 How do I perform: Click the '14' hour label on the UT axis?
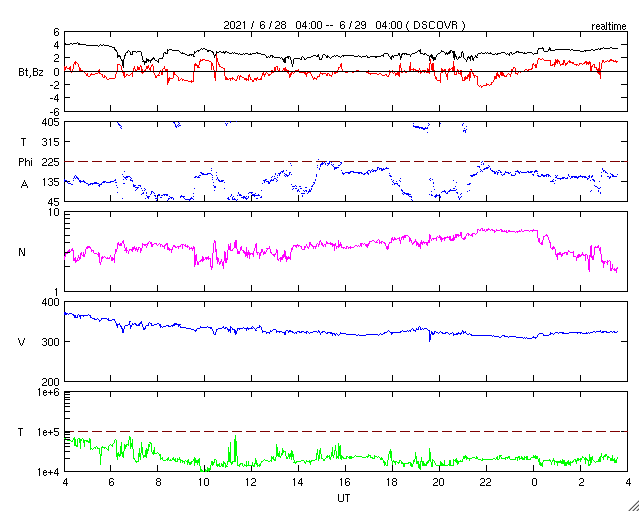(298, 483)
